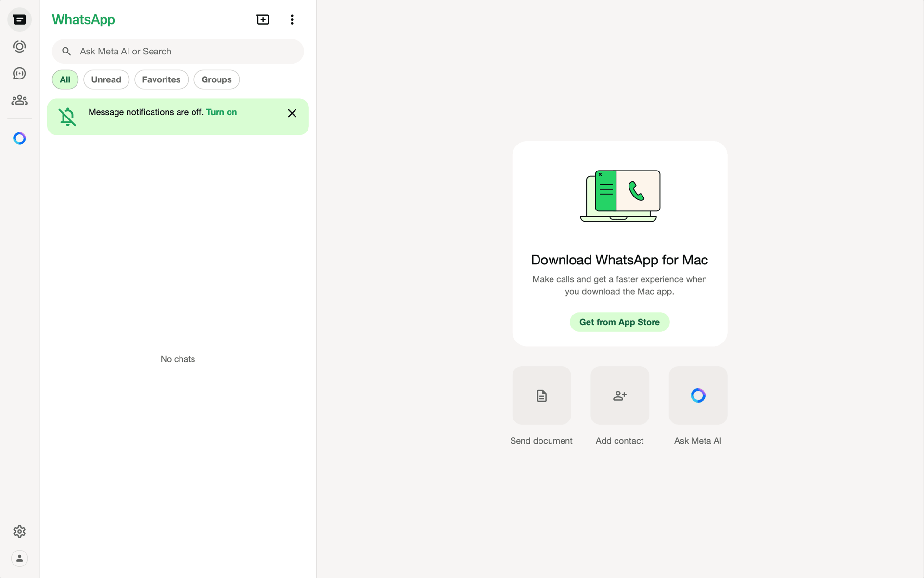Click the Mac app laptop illustration
This screenshot has width=924, height=578.
(x=620, y=196)
